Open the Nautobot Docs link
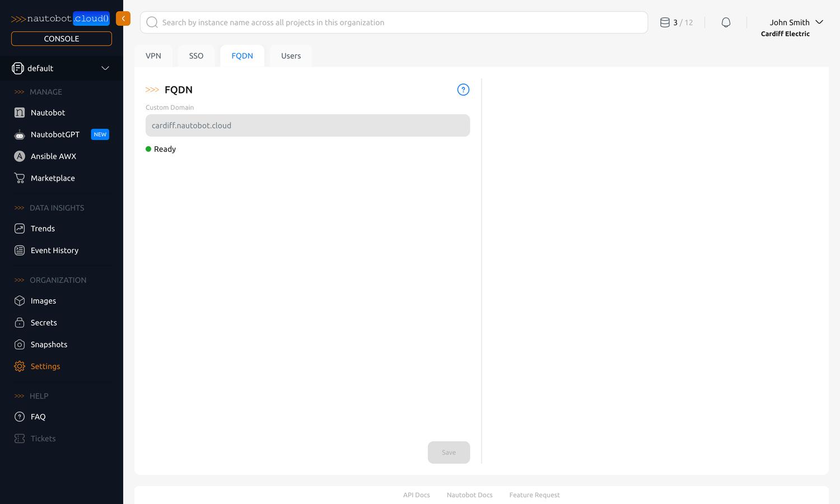840x504 pixels. tap(469, 495)
